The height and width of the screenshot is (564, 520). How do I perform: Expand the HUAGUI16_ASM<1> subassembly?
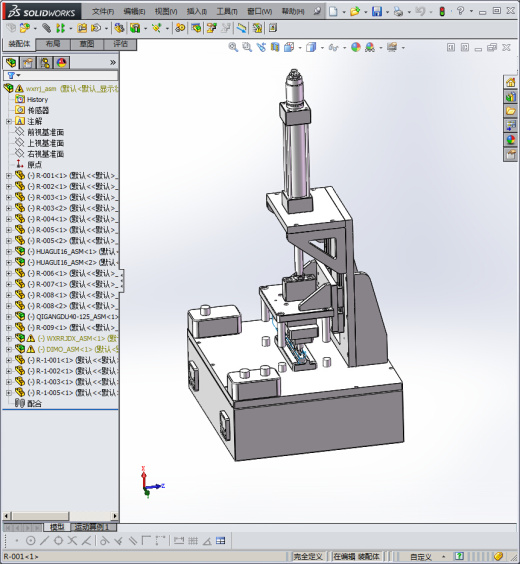[9, 251]
